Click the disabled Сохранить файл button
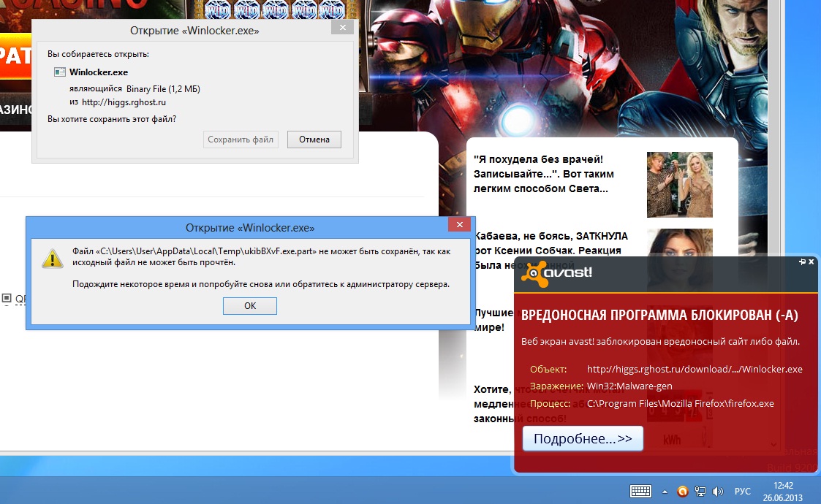Image resolution: width=821 pixels, height=504 pixels. pyautogui.click(x=241, y=140)
